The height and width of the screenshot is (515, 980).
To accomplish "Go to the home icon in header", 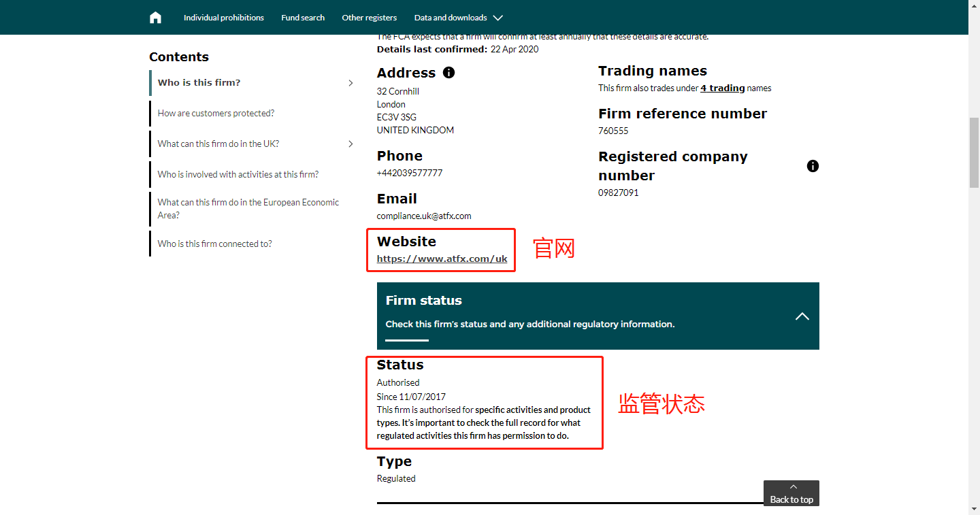I will (155, 18).
